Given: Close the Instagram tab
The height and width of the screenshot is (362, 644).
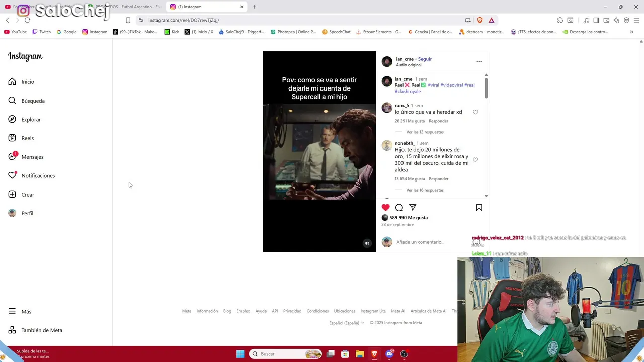Looking at the screenshot, I should coord(242,7).
